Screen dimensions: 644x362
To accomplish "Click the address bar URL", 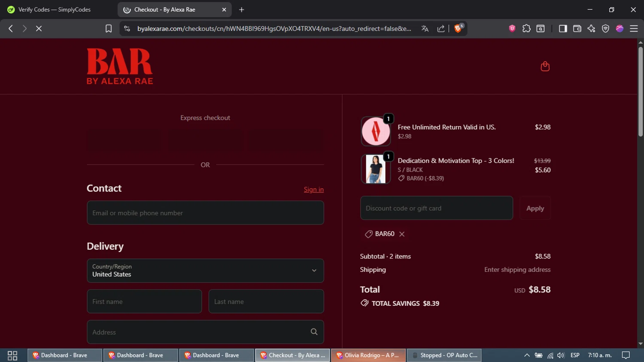I will 274,28.
